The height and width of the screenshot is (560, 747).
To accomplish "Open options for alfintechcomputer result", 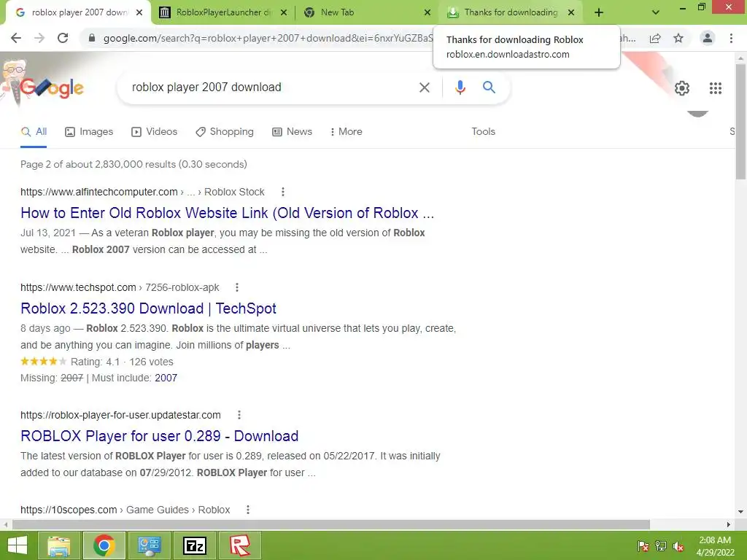I will pyautogui.click(x=283, y=192).
